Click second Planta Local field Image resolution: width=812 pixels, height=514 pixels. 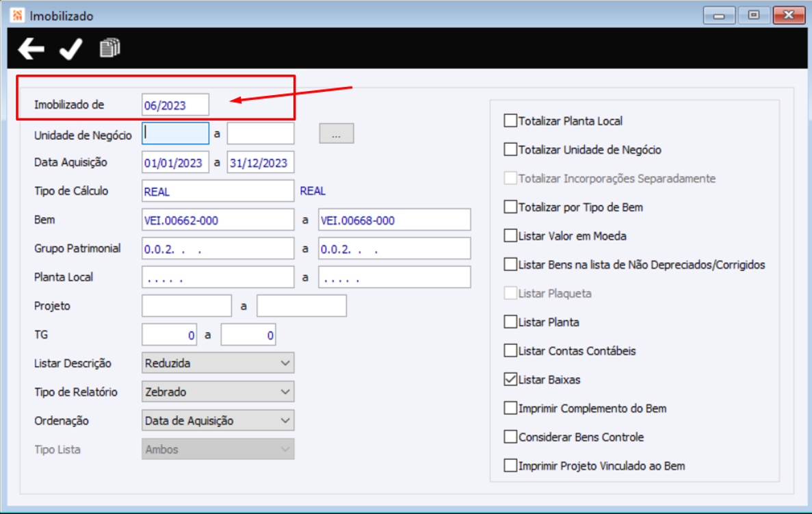pos(395,277)
